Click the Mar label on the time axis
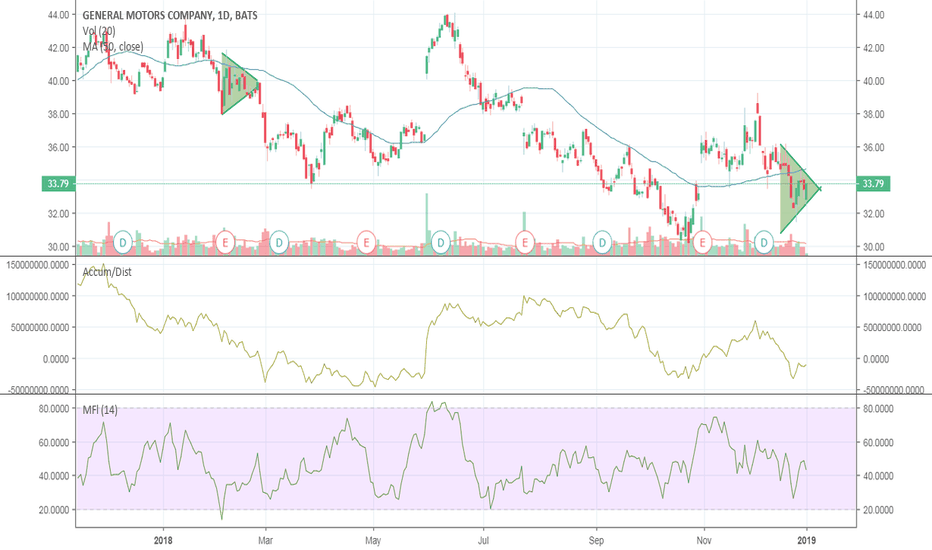The height and width of the screenshot is (550, 932). coord(265,540)
